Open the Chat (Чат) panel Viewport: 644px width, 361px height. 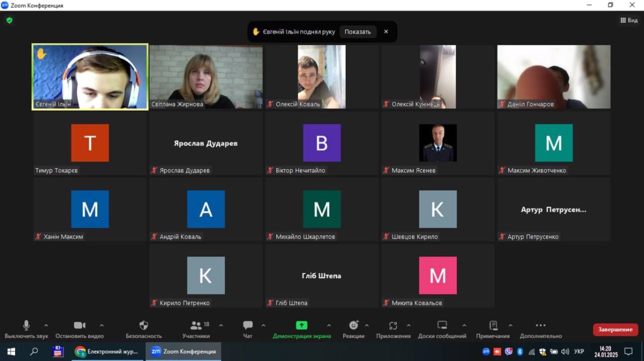[248, 326]
